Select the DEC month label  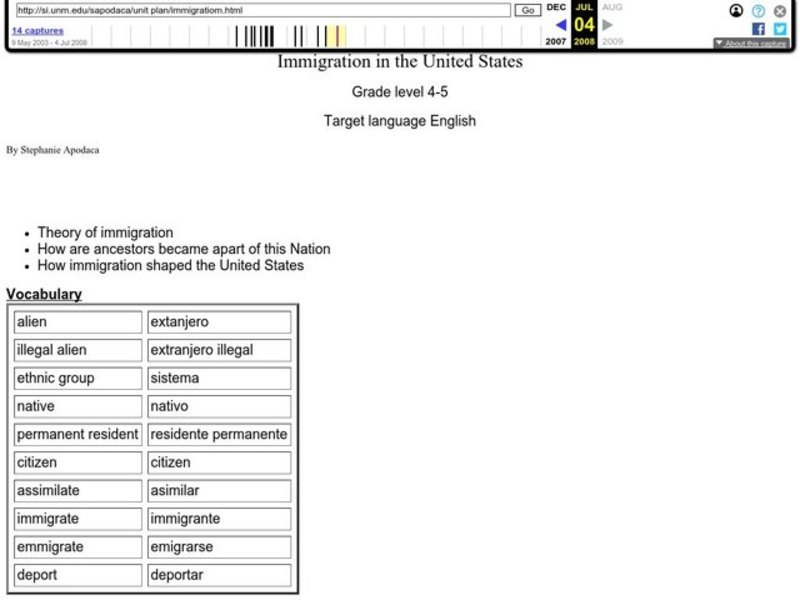pos(556,8)
